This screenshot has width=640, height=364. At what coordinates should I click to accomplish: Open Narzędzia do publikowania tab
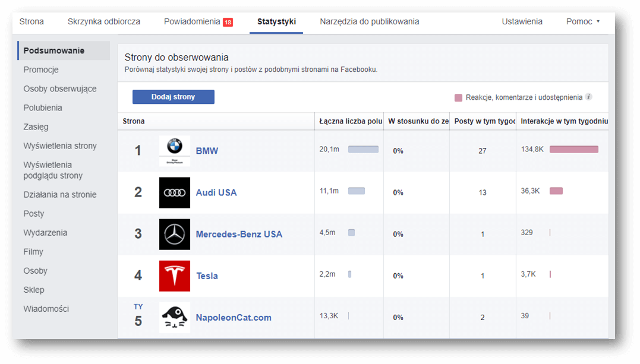[370, 21]
